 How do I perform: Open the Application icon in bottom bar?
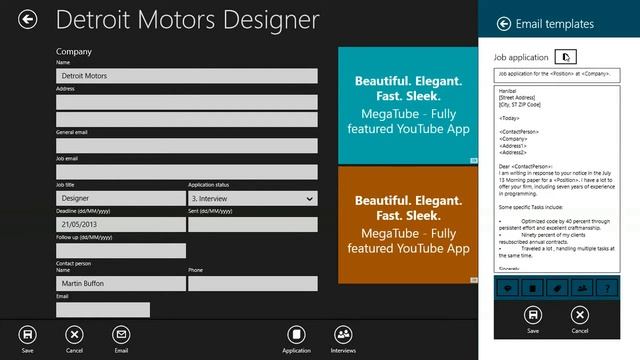[x=296, y=335]
